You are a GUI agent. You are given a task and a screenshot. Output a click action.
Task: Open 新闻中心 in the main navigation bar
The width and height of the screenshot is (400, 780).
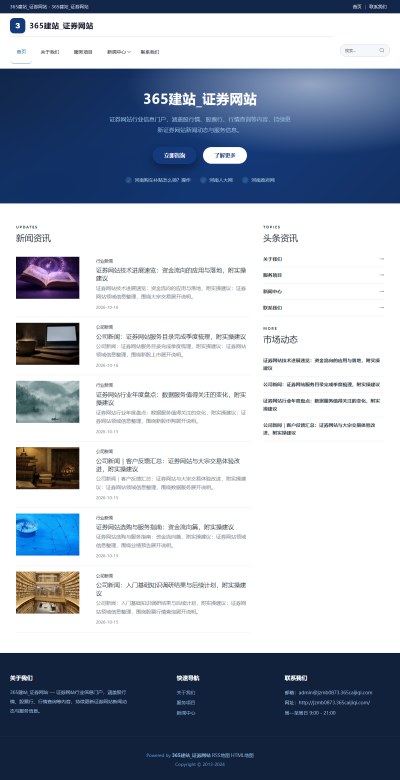coord(116,52)
